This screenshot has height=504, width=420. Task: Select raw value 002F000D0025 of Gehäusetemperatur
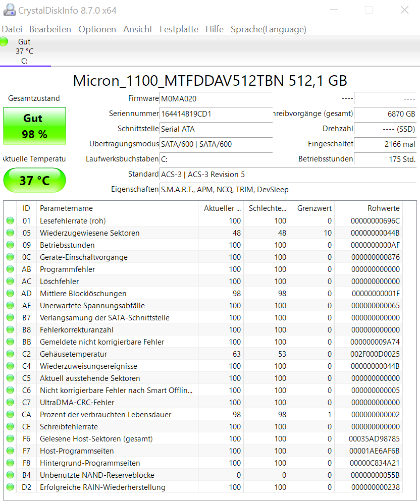point(375,354)
